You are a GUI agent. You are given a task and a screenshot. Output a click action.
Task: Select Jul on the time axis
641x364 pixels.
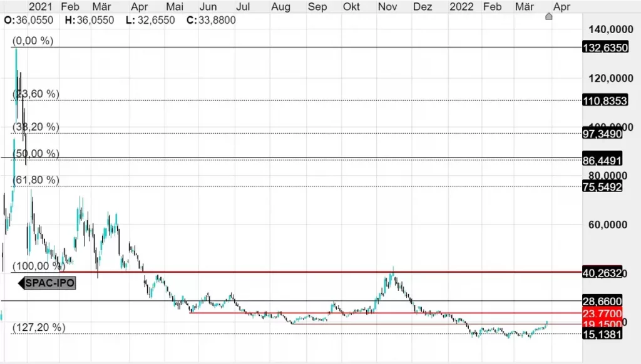[243, 7]
